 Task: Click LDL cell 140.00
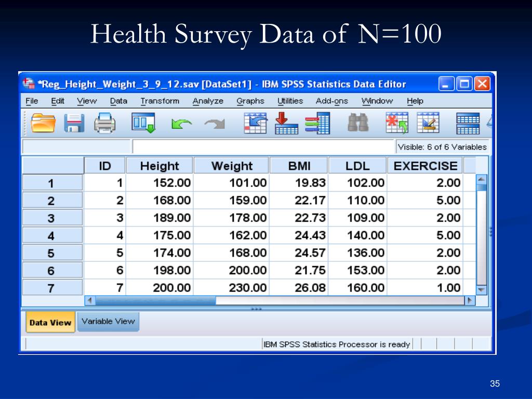357,235
